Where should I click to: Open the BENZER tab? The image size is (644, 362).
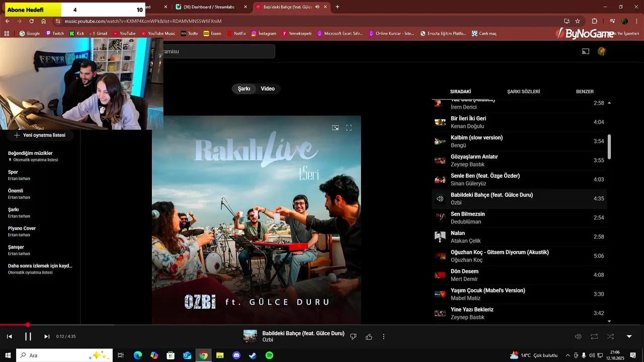click(x=585, y=92)
